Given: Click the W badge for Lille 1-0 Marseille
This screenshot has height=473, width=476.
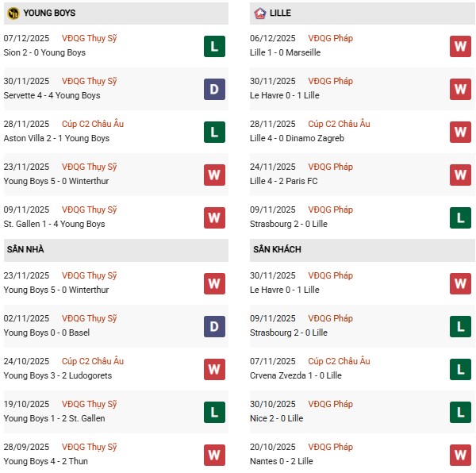Looking at the screenshot, I should pos(460,46).
